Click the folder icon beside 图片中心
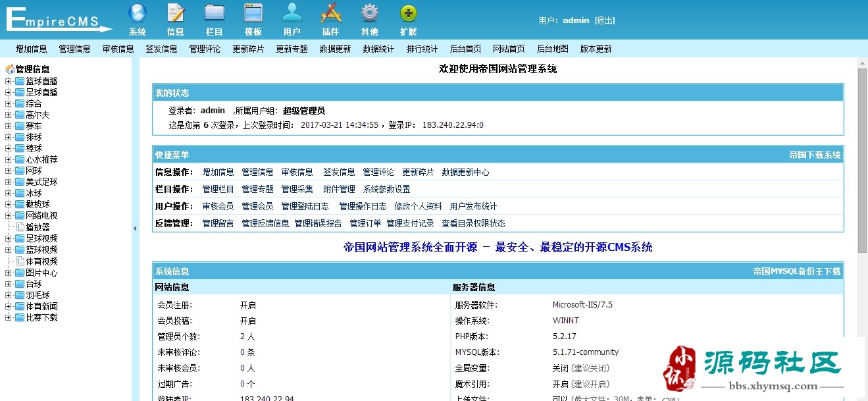The height and width of the screenshot is (401, 868). tap(20, 273)
